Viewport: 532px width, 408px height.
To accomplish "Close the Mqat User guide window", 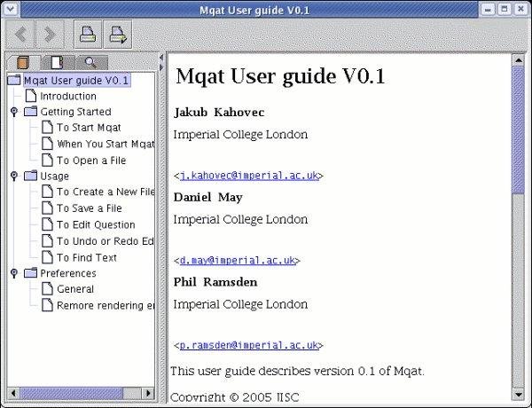I will 520,10.
